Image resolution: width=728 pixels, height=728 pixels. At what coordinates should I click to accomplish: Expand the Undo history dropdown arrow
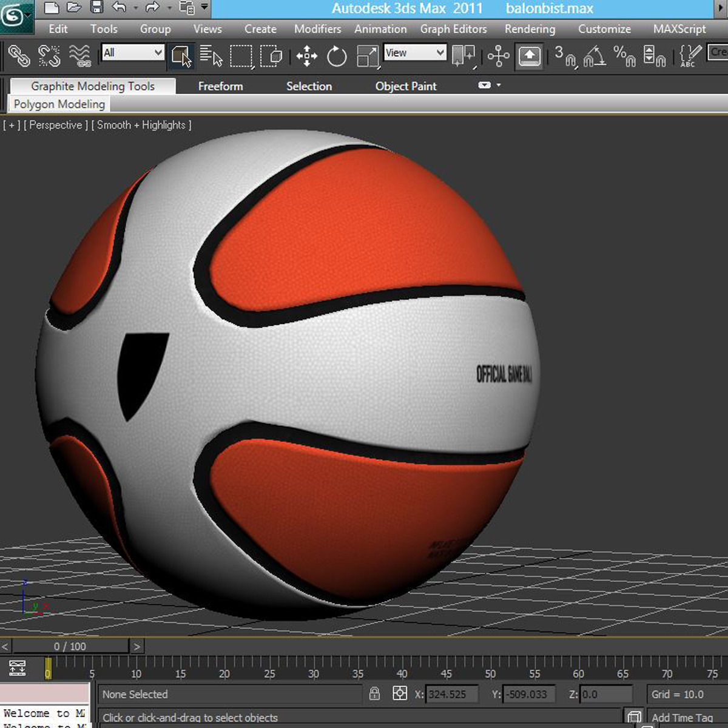(135, 8)
